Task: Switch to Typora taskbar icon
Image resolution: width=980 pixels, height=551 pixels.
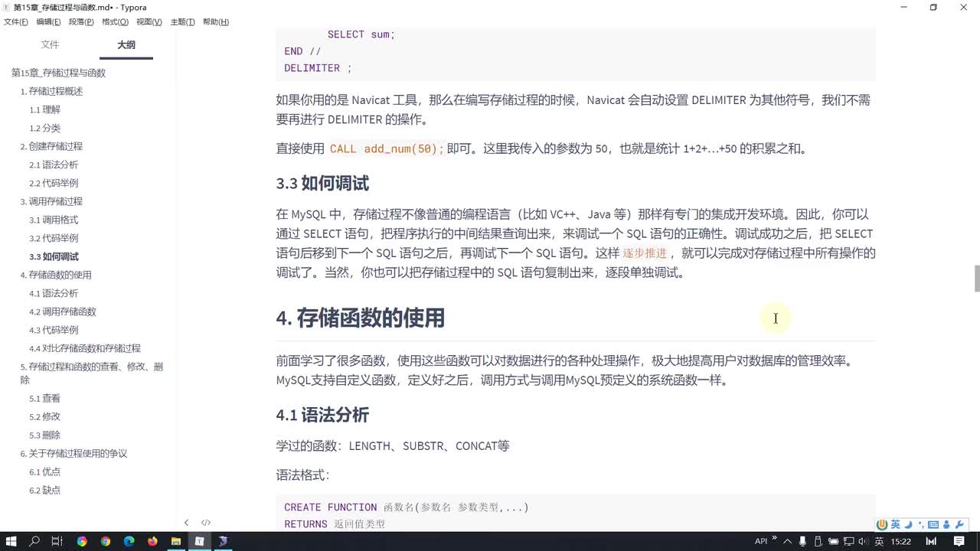Action: (x=199, y=541)
